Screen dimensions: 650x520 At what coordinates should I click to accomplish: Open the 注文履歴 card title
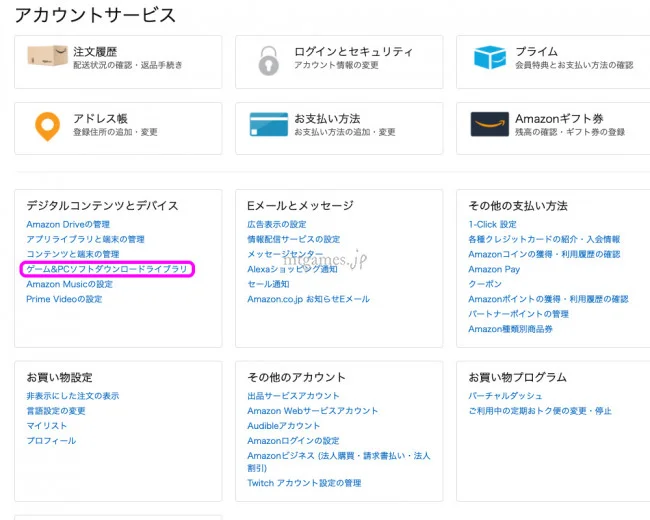[95, 52]
